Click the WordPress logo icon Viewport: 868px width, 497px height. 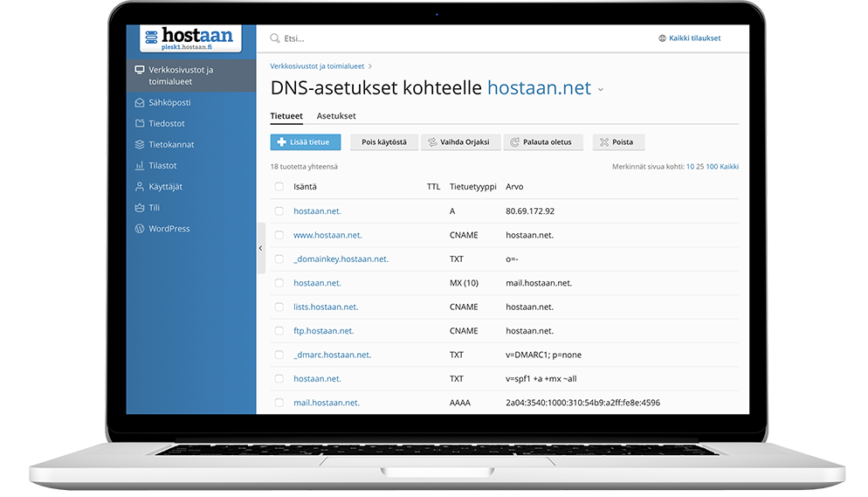[140, 229]
